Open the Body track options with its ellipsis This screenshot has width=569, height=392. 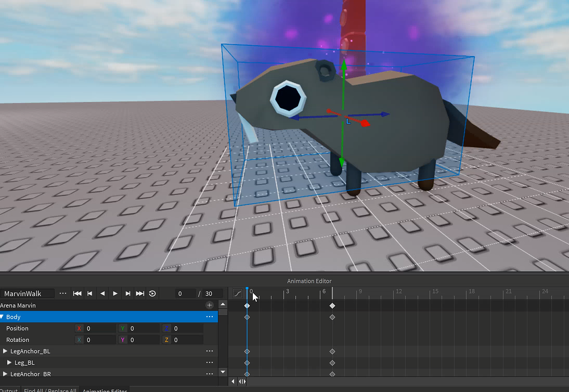click(209, 316)
